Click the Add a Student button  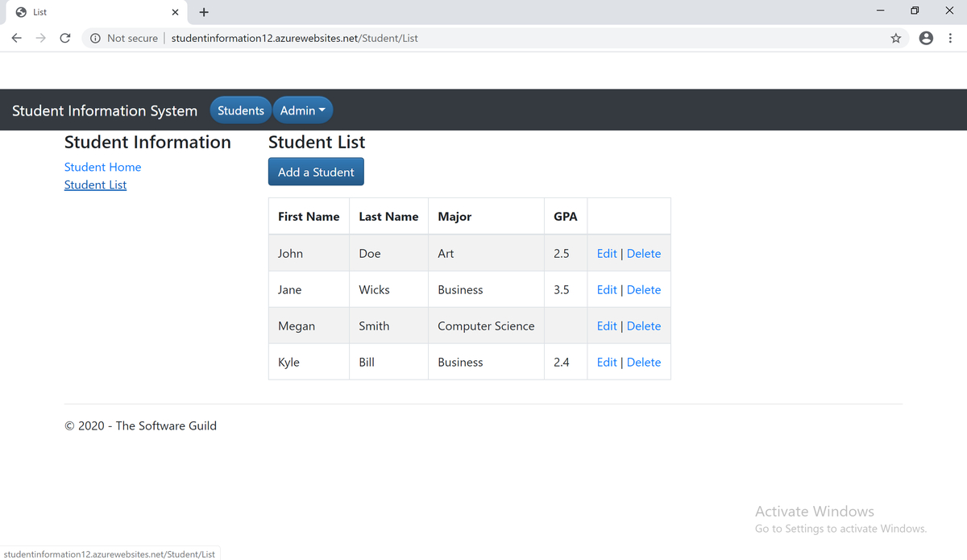click(316, 172)
